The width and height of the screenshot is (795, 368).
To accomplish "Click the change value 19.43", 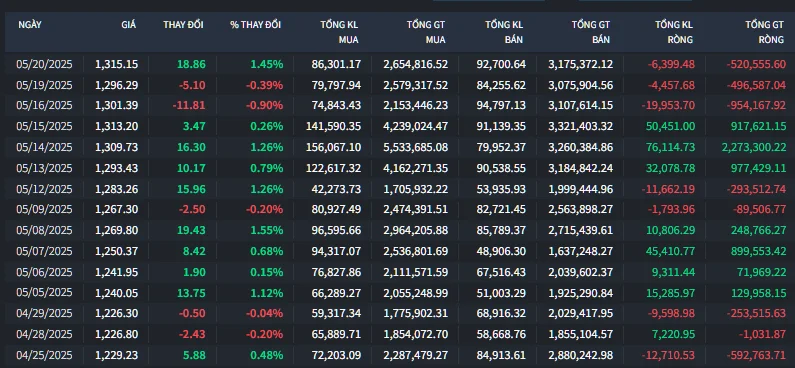I will 192,230.
